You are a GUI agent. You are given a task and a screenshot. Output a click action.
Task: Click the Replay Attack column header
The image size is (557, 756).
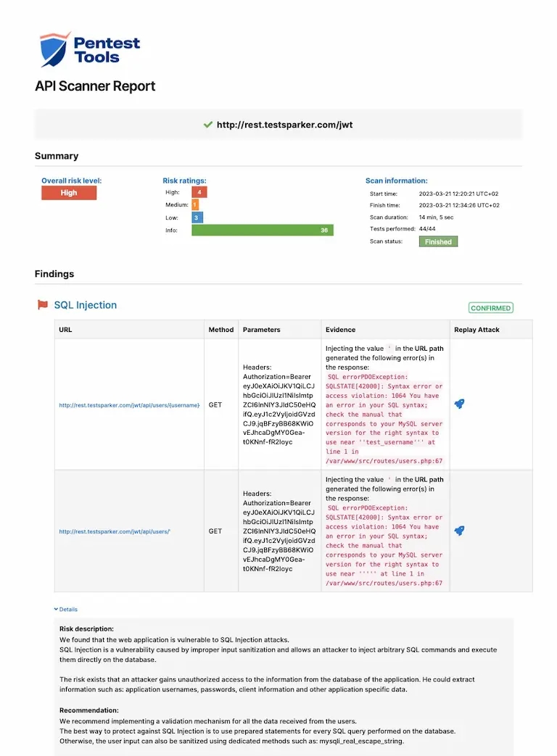[x=477, y=330]
